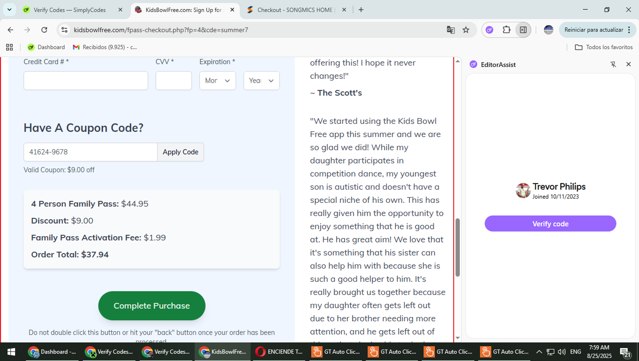Open the taskbar clock showing 7:59 AM
The height and width of the screenshot is (361, 639).
tap(599, 352)
